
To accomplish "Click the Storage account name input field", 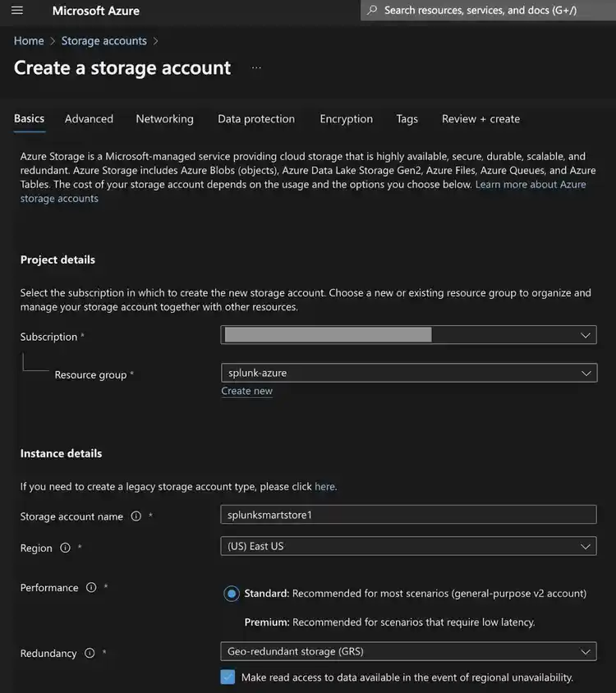I will point(408,514).
